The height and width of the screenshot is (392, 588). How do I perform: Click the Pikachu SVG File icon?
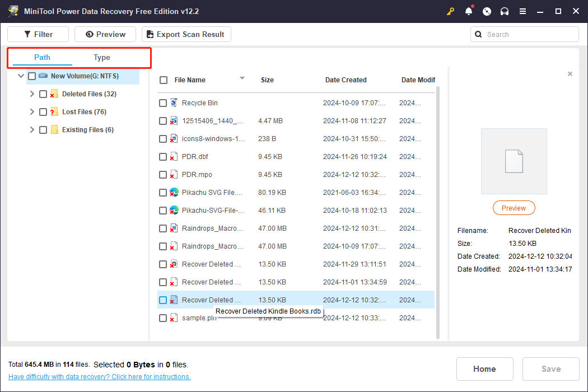click(174, 193)
